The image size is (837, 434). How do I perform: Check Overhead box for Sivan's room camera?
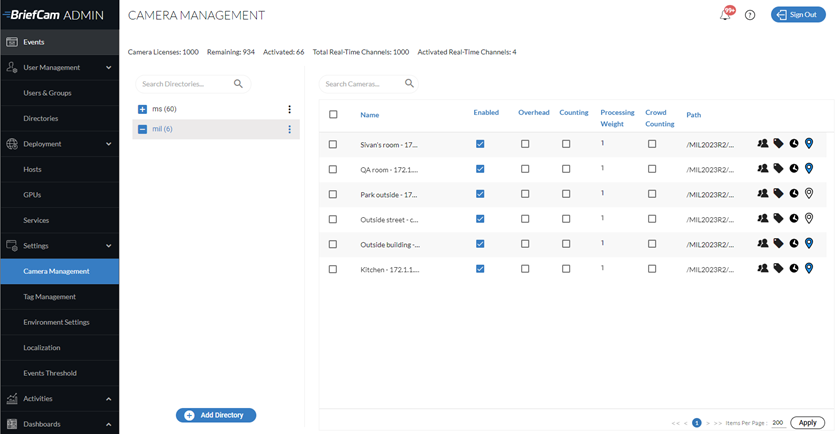(525, 144)
